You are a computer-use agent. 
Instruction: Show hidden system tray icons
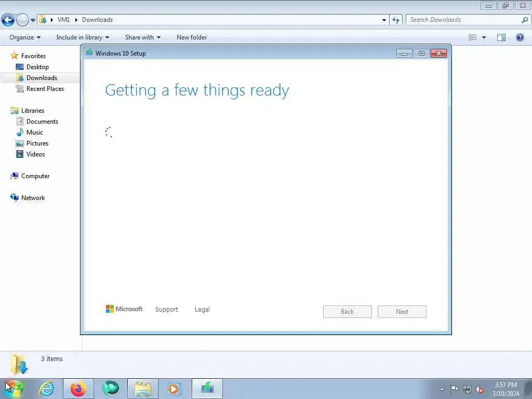[442, 389]
